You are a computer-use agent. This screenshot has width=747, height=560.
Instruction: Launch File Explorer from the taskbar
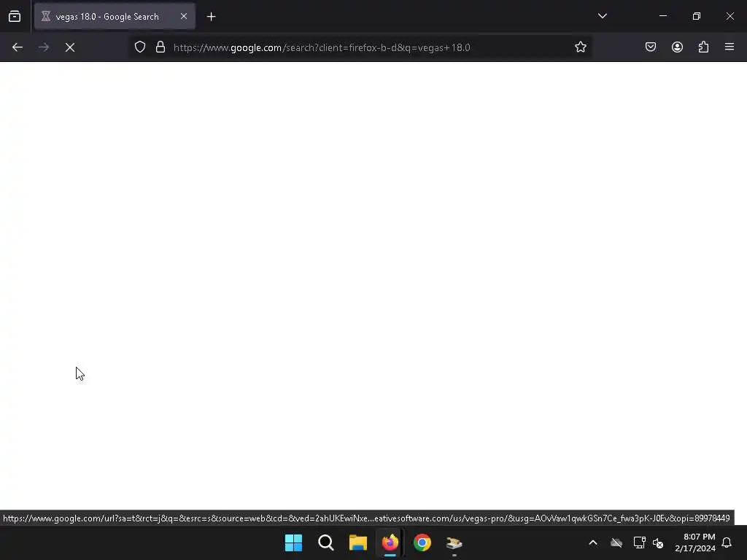[x=357, y=542]
